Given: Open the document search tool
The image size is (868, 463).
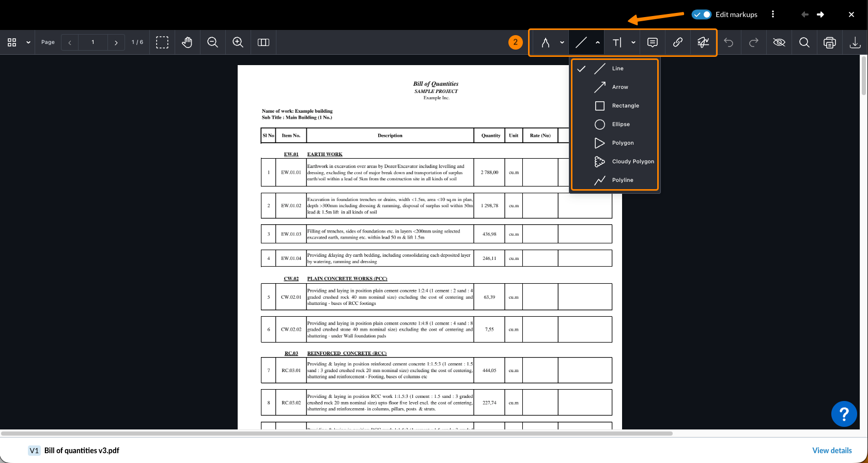Looking at the screenshot, I should click(804, 42).
